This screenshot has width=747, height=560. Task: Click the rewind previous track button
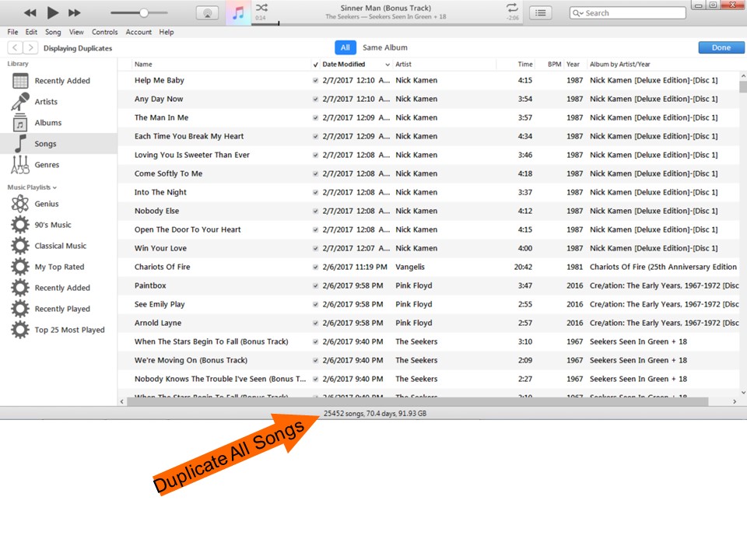[x=30, y=13]
